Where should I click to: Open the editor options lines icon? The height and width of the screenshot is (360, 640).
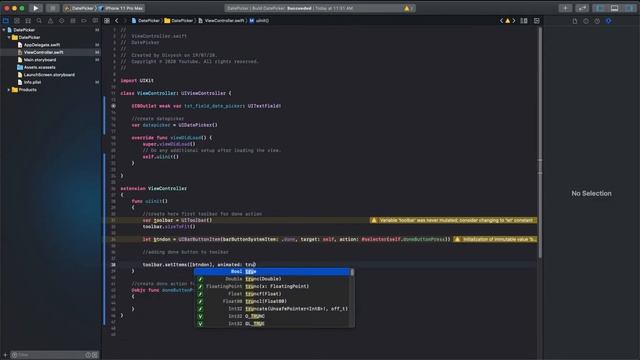pos(524,20)
